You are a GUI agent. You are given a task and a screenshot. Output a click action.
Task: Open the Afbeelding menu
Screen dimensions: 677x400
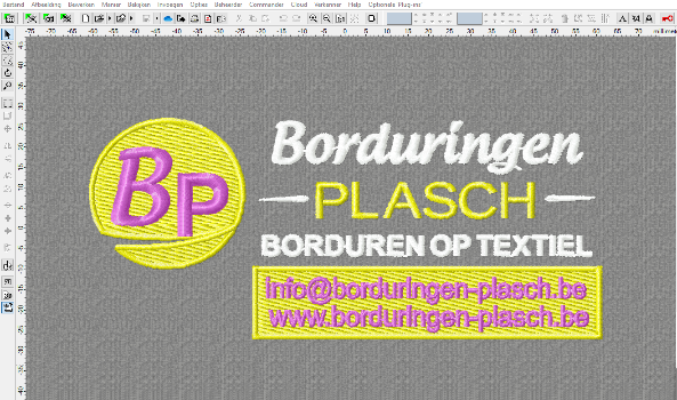(46, 4)
